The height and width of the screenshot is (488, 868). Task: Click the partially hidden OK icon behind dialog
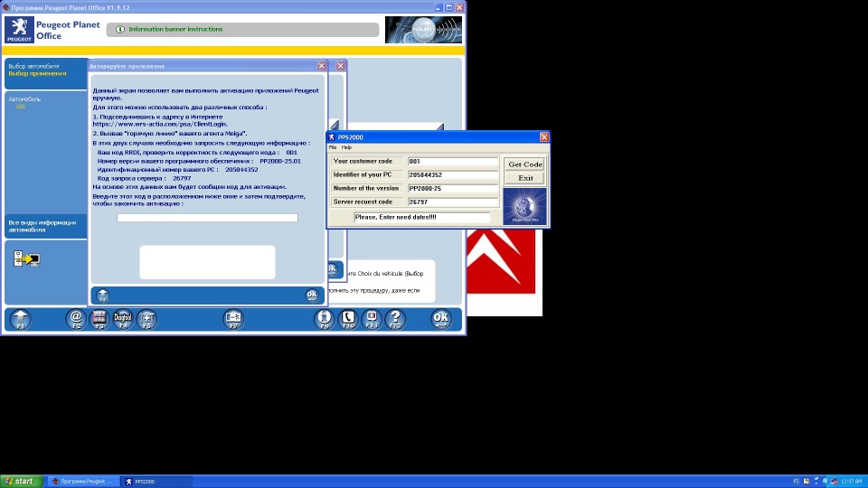click(332, 269)
